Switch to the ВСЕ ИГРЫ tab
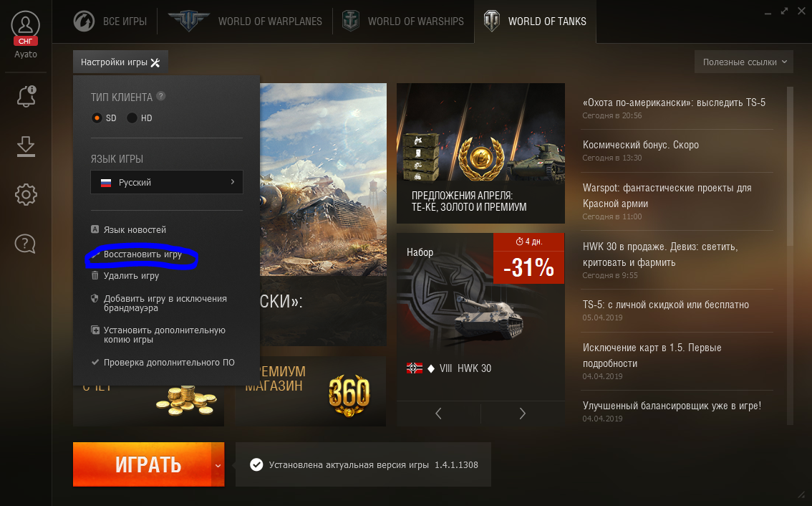The image size is (812, 506). coord(110,22)
